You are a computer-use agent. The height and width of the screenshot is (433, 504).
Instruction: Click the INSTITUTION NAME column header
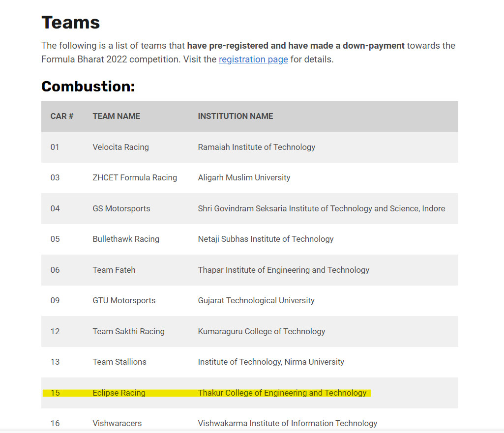click(236, 116)
